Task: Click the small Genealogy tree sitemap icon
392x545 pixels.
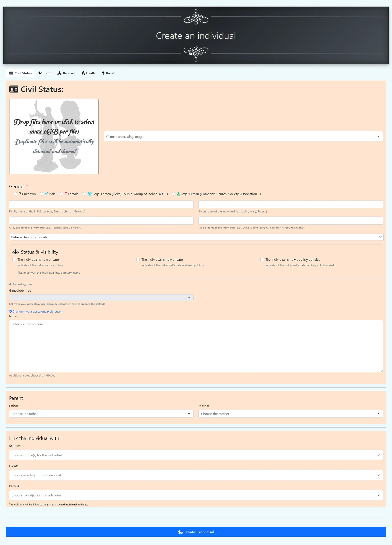Action: click(11, 284)
